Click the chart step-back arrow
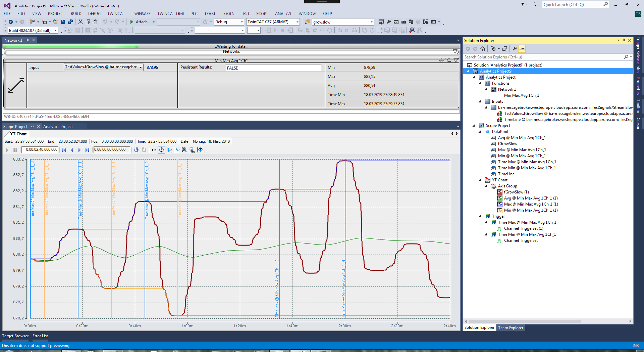The height and width of the screenshot is (352, 644). click(72, 150)
